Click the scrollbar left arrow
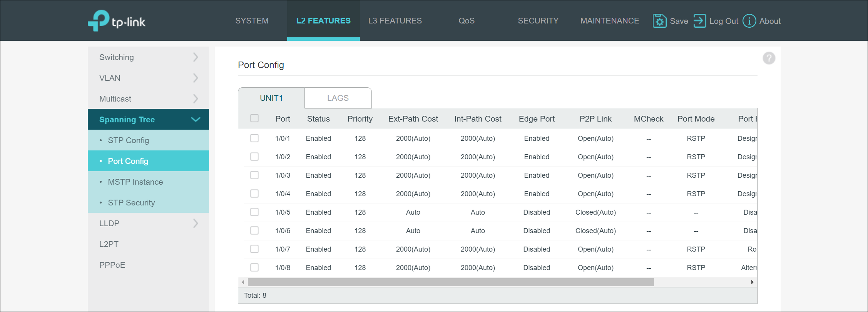 point(243,282)
